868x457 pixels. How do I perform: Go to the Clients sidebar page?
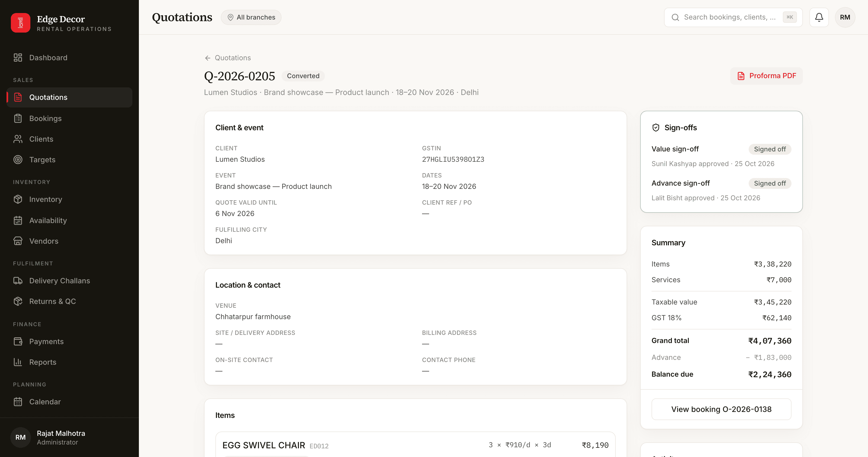(x=69, y=139)
